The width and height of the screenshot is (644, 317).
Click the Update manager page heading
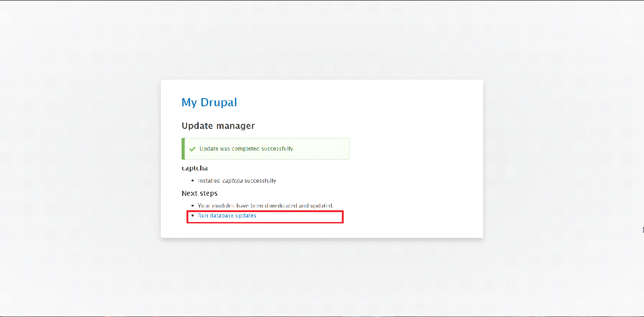(218, 126)
